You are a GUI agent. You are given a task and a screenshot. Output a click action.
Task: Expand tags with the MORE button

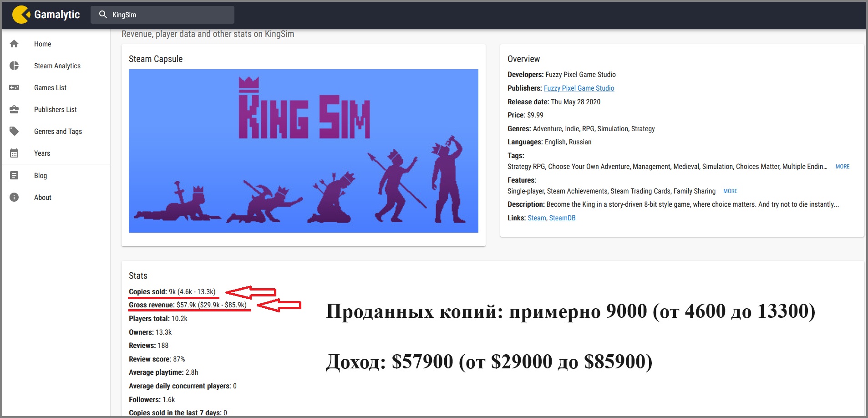coord(842,167)
